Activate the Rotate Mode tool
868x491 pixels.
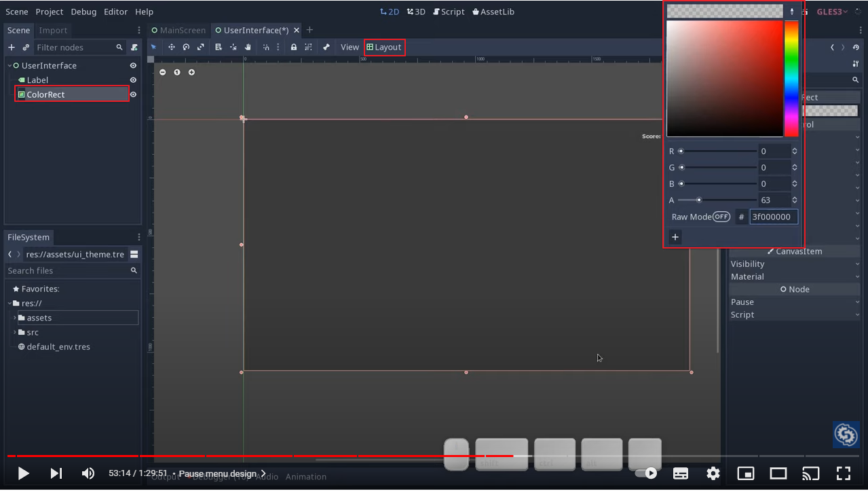[x=186, y=47]
